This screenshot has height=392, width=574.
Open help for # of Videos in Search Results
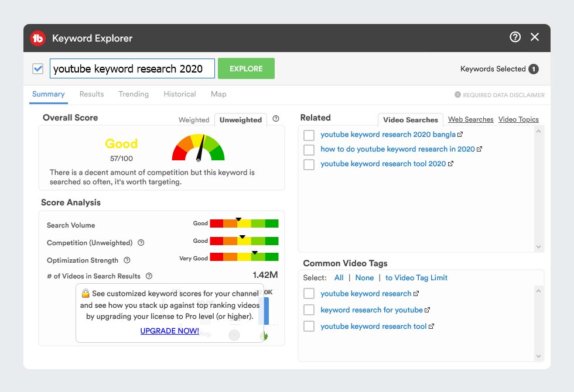149,276
